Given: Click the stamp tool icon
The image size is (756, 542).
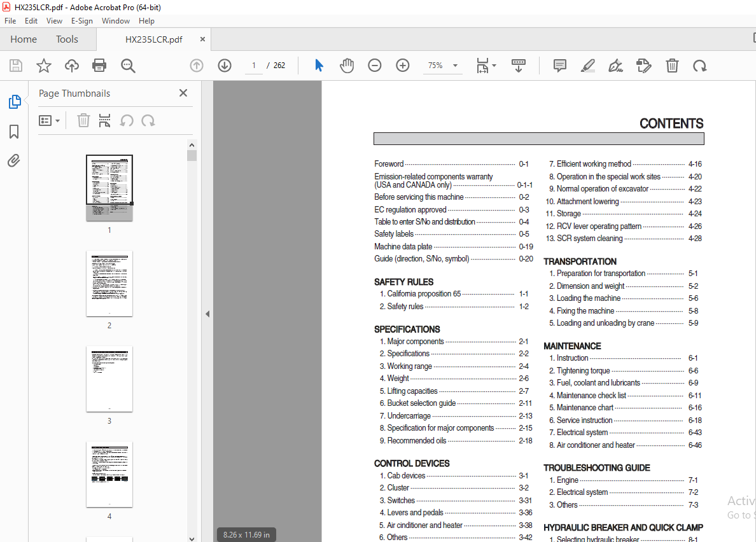Looking at the screenshot, I should (643, 66).
